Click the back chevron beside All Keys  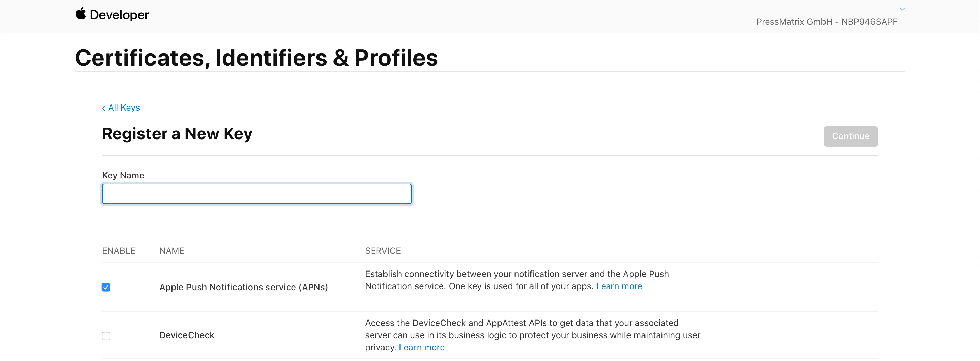coord(103,108)
